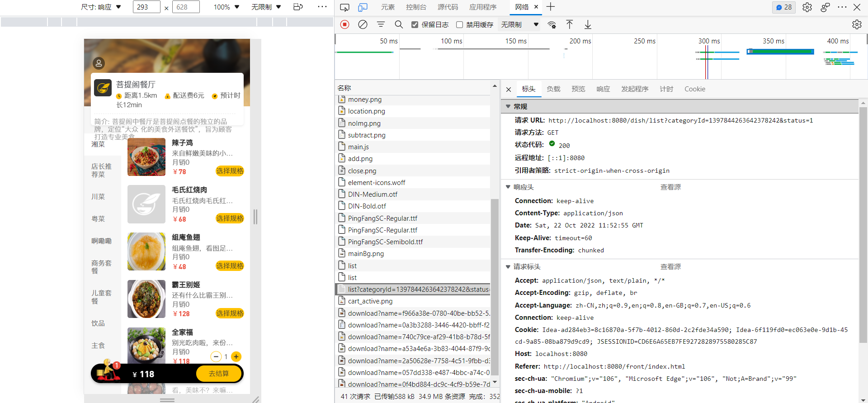Select the money.png request
This screenshot has width=868, height=403.
[413, 100]
